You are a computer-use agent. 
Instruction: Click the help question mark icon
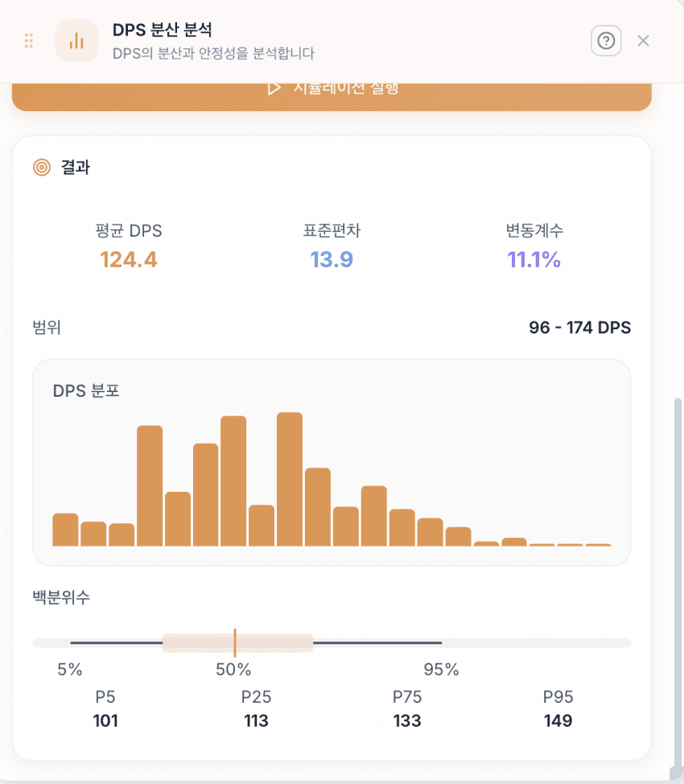tap(606, 41)
